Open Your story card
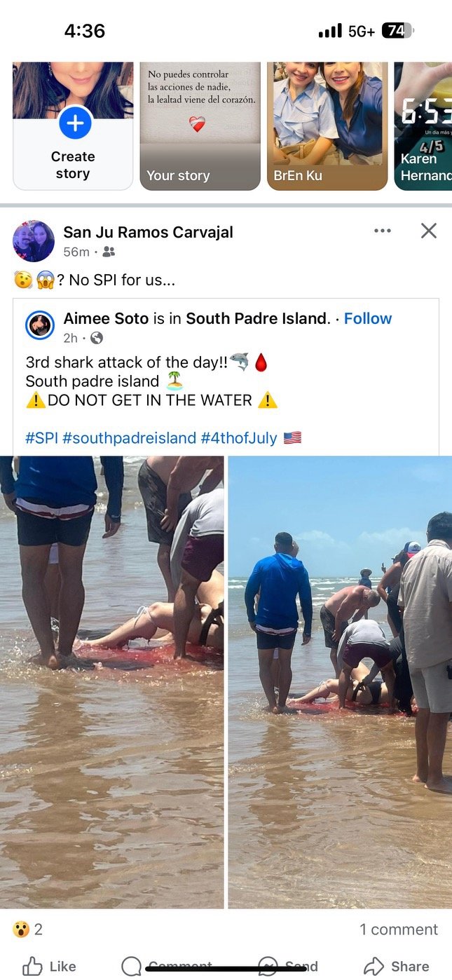The height and width of the screenshot is (980, 452). pyautogui.click(x=200, y=126)
